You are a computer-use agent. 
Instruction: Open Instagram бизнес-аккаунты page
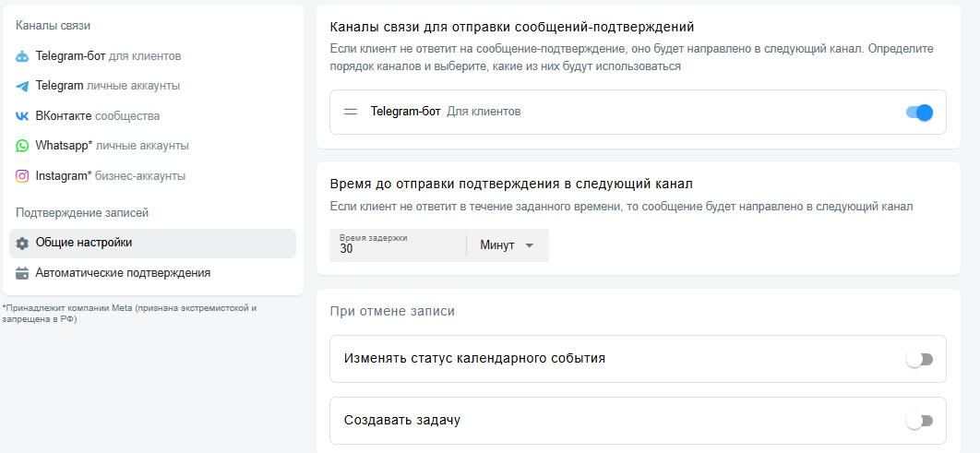click(110, 176)
